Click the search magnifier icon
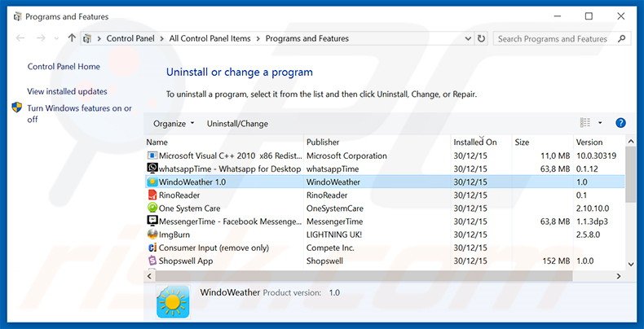 [621, 38]
